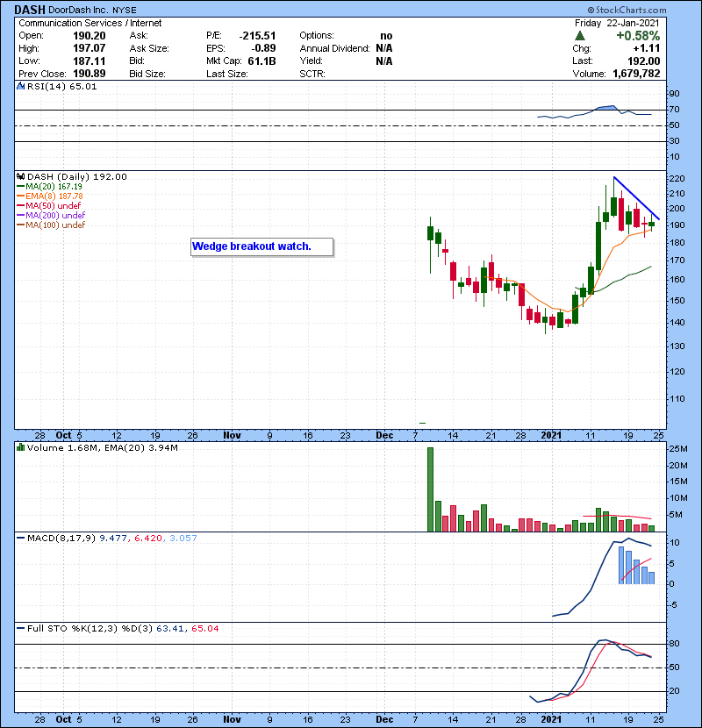Click the High value 197.07
The image size is (702, 728).
click(x=90, y=48)
